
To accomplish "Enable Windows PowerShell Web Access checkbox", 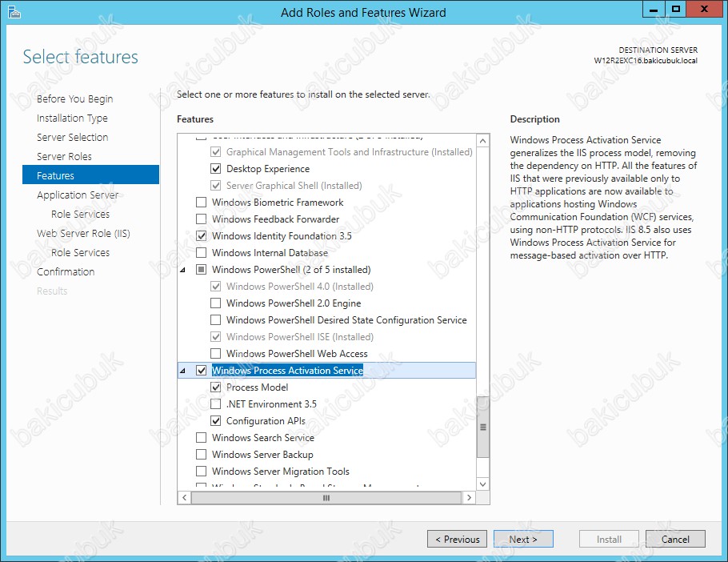I will coord(215,354).
